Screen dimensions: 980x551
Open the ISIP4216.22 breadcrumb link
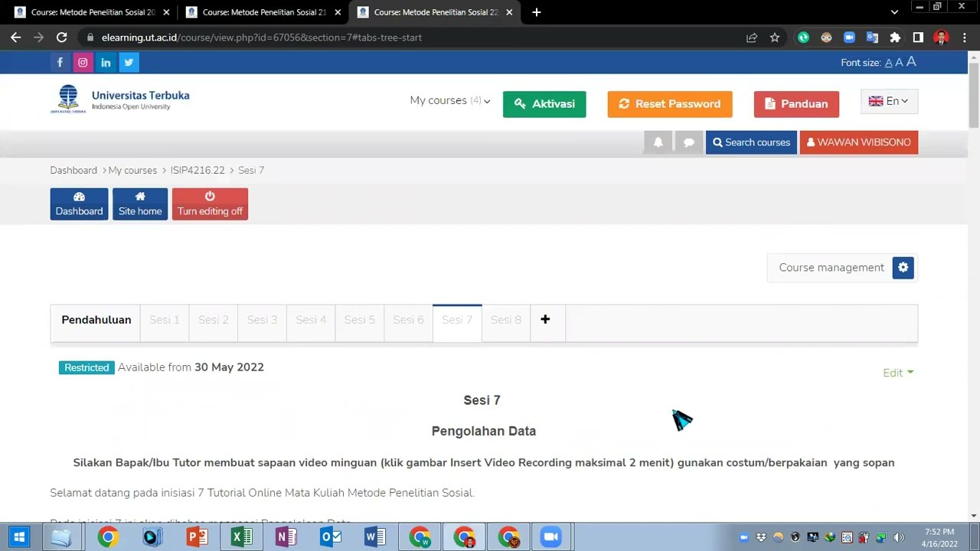(198, 171)
